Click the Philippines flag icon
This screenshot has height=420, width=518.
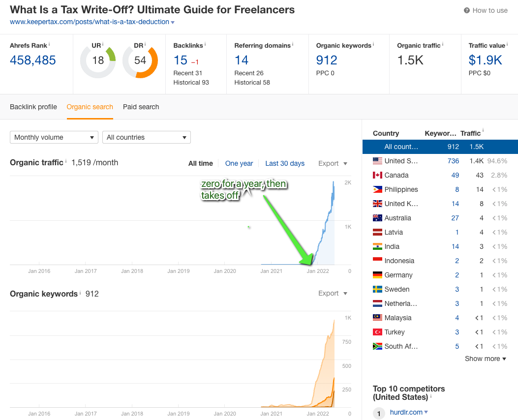377,189
